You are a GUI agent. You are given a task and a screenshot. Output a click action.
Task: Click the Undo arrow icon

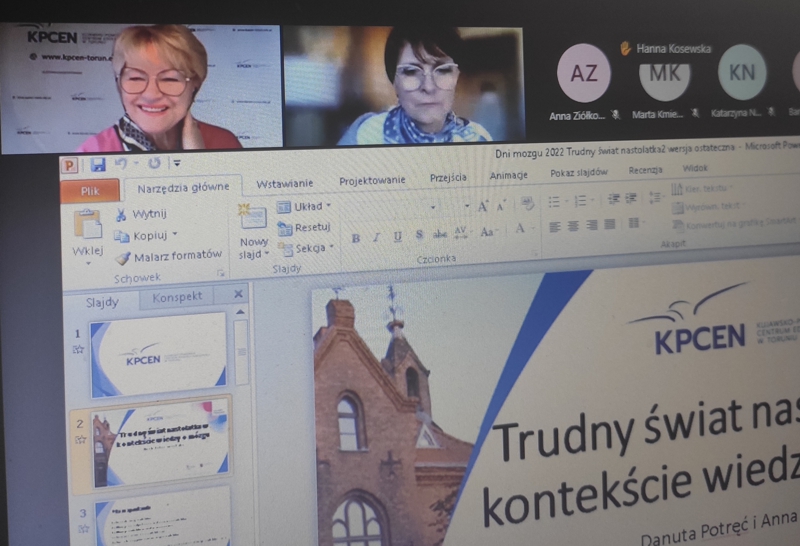coord(121,163)
